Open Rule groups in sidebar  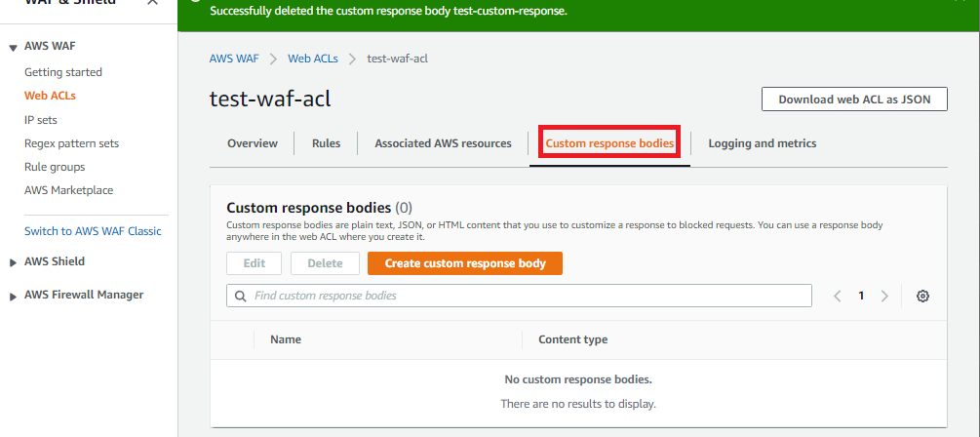tap(55, 167)
